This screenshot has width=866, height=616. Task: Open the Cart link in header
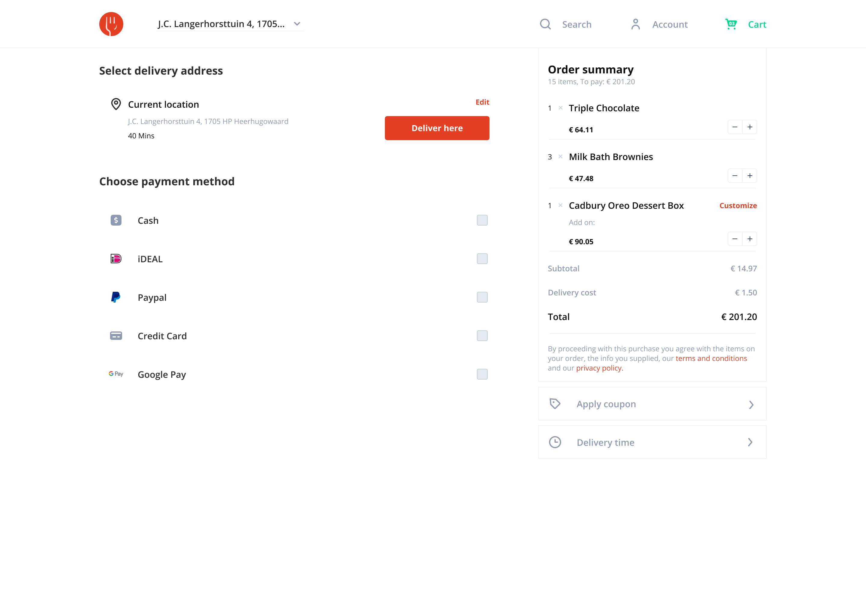point(757,24)
